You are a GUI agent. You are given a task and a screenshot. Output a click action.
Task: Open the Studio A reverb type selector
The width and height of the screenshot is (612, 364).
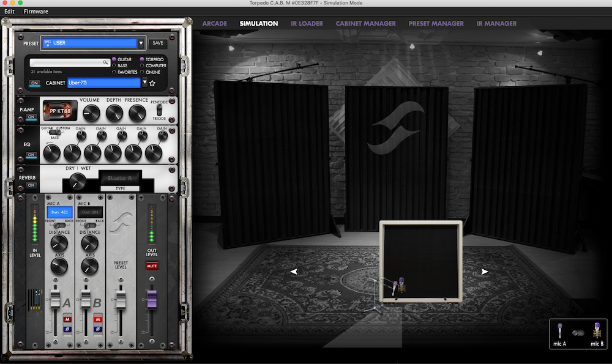120,178
